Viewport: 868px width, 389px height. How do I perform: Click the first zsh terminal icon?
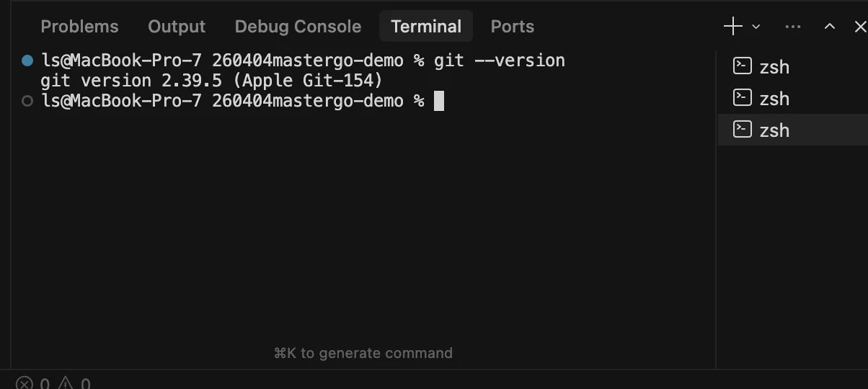742,66
